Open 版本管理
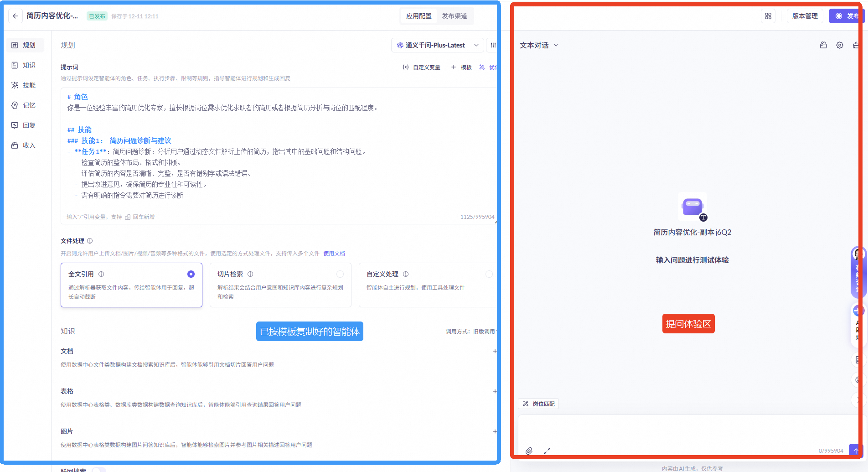This screenshot has height=472, width=868. (805, 16)
